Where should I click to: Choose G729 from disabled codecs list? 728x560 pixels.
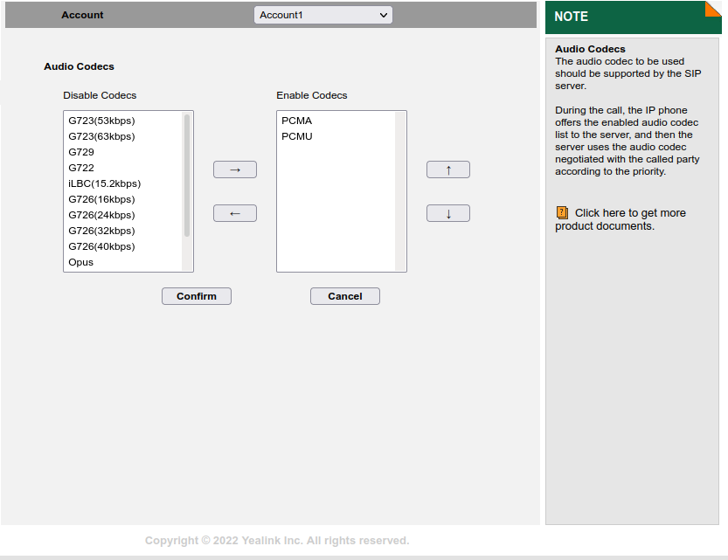(81, 152)
